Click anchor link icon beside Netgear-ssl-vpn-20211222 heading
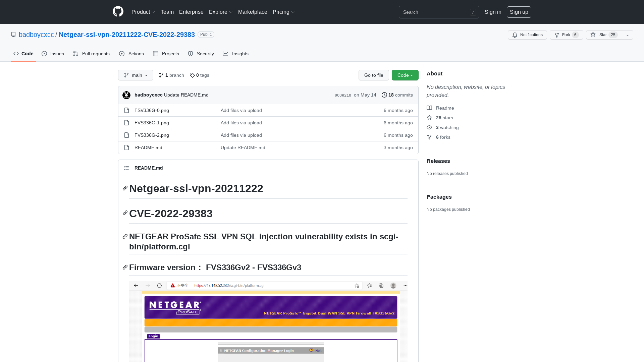Image resolution: width=644 pixels, height=362 pixels. [x=125, y=188]
